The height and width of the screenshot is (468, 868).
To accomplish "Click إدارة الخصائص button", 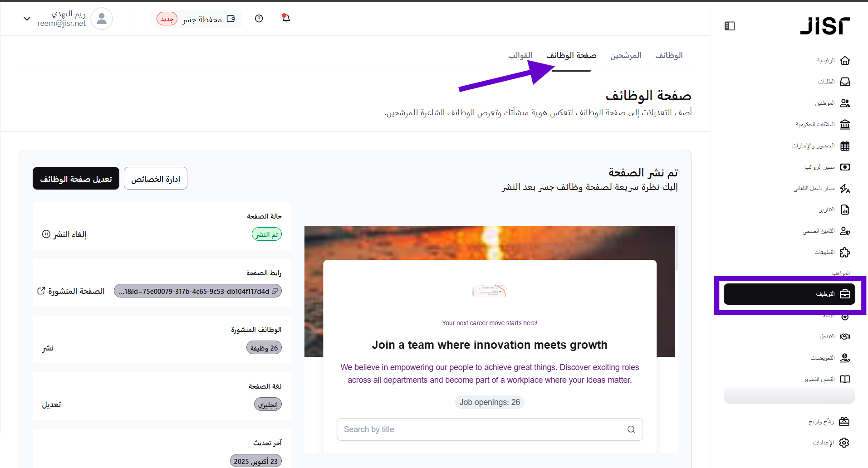I will (x=156, y=179).
